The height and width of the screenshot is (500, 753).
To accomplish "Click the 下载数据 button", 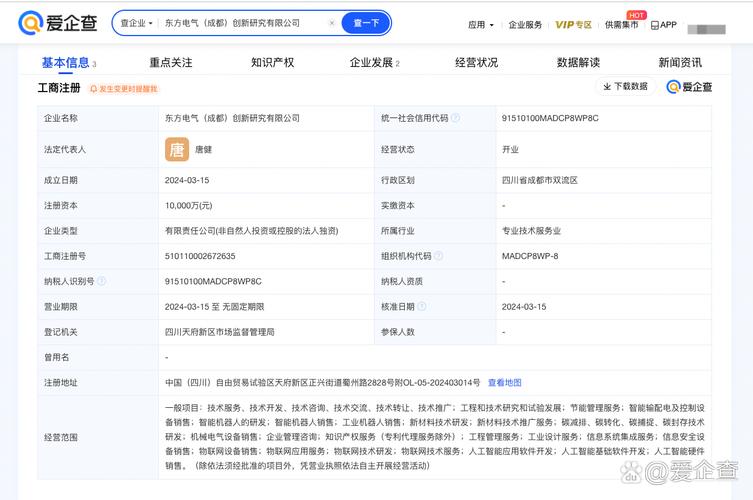I will [x=626, y=86].
